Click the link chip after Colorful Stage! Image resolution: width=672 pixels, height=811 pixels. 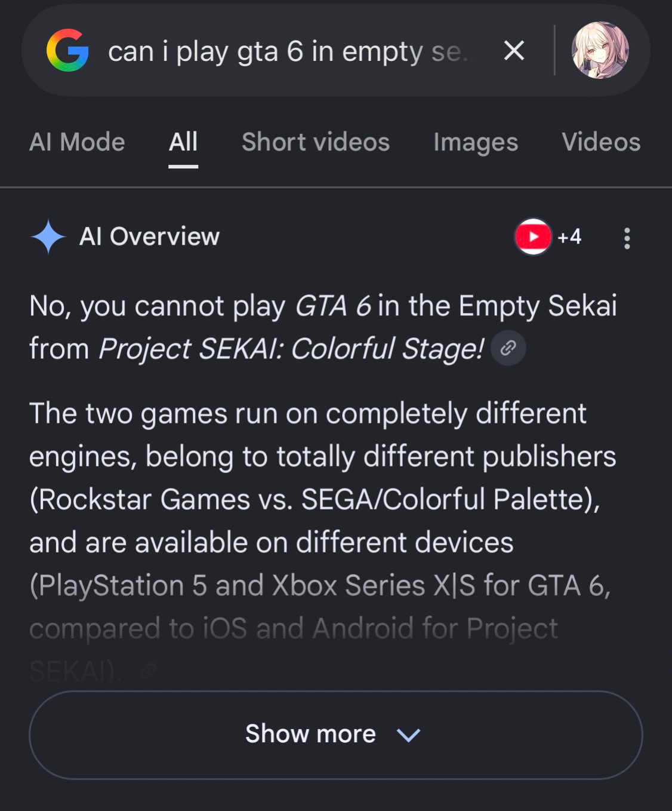tap(508, 348)
